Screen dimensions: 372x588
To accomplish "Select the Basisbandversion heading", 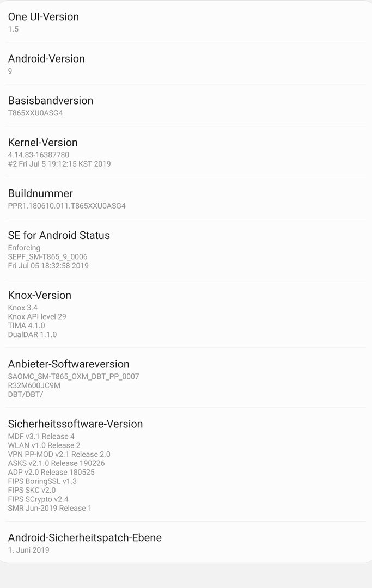I will pyautogui.click(x=51, y=101).
